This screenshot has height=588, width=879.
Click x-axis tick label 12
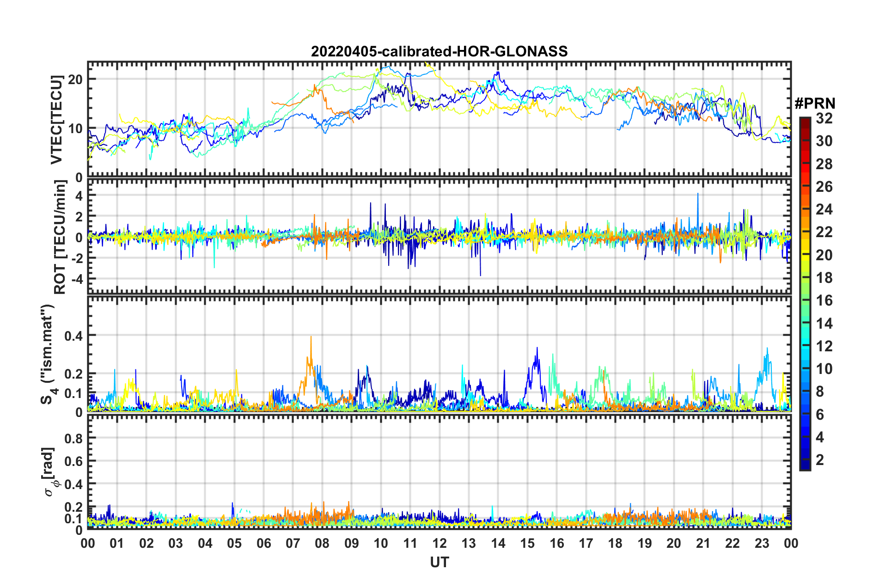[x=439, y=543]
